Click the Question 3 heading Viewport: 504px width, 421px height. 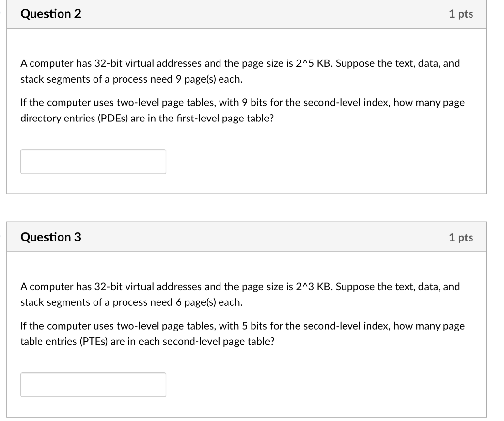[x=51, y=237]
